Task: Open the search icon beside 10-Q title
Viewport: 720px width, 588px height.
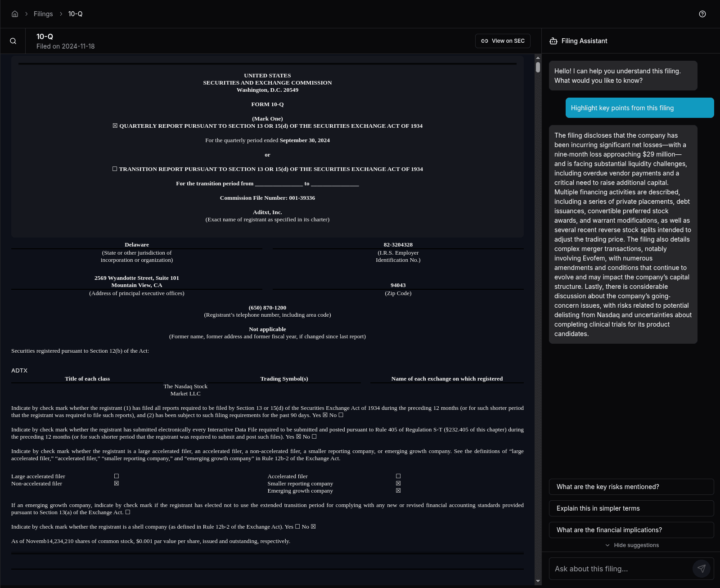Action: click(13, 41)
